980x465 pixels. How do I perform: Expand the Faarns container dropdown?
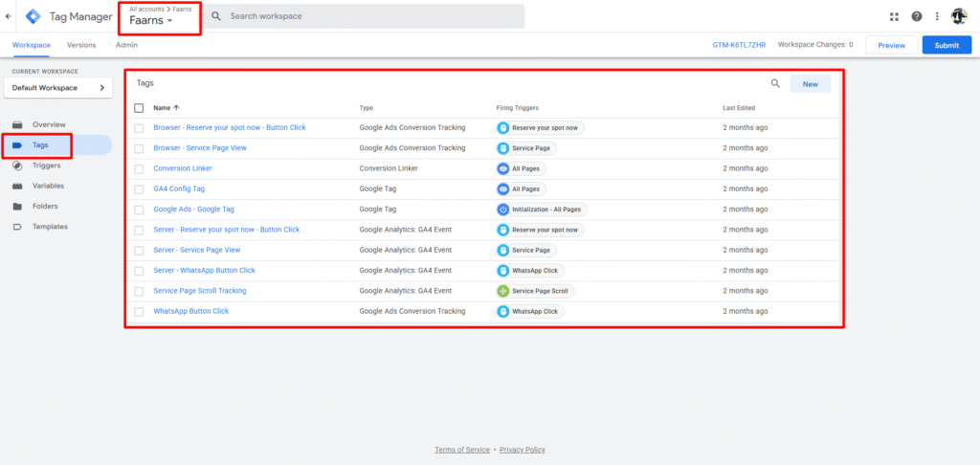(x=151, y=21)
